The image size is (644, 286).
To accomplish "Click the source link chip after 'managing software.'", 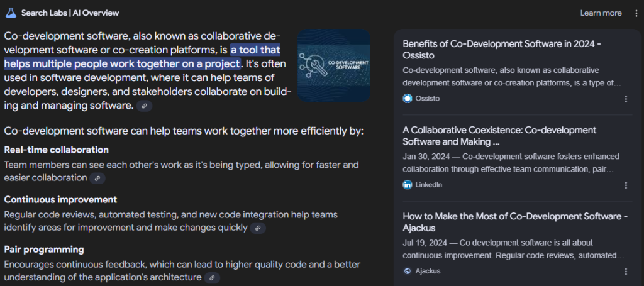I will [x=144, y=106].
